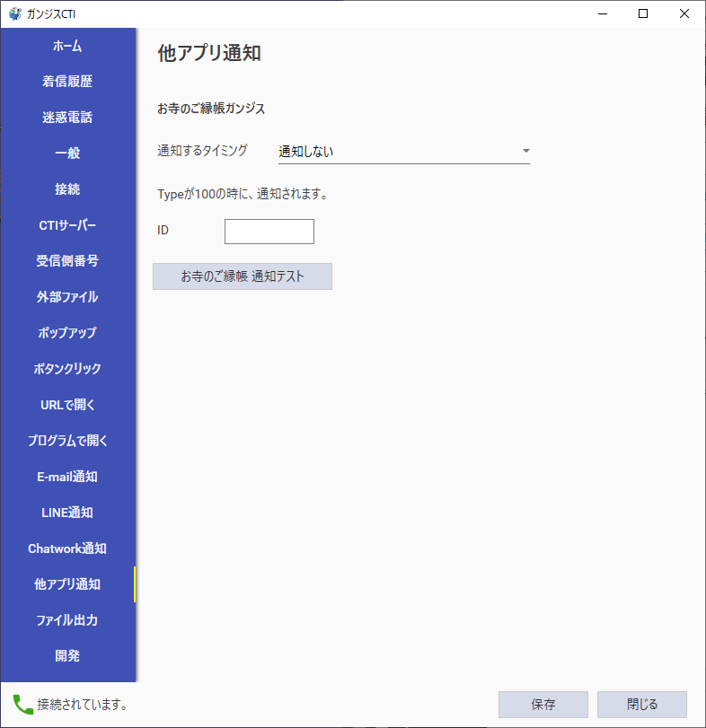Select the 受信側番号 menu item

click(x=67, y=261)
